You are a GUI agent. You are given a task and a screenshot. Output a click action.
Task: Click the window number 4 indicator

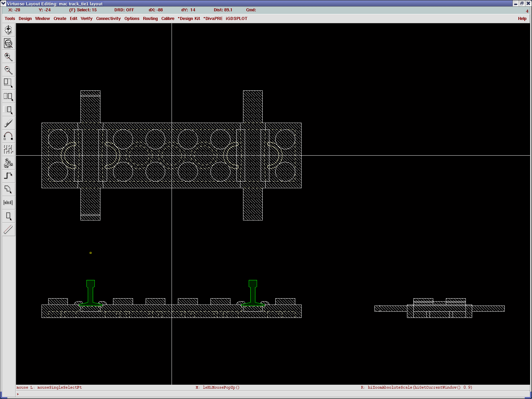point(527,11)
